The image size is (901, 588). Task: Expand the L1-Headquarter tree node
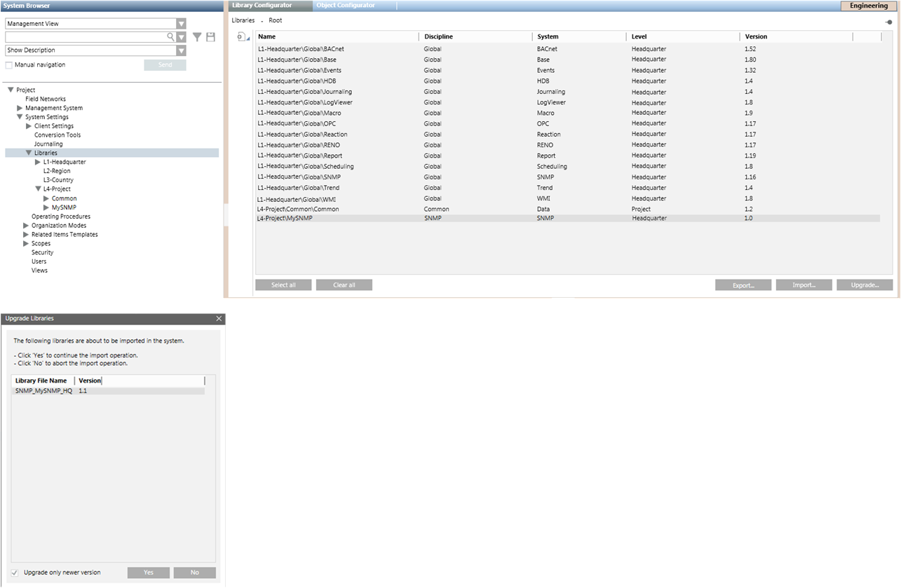pyautogui.click(x=38, y=162)
